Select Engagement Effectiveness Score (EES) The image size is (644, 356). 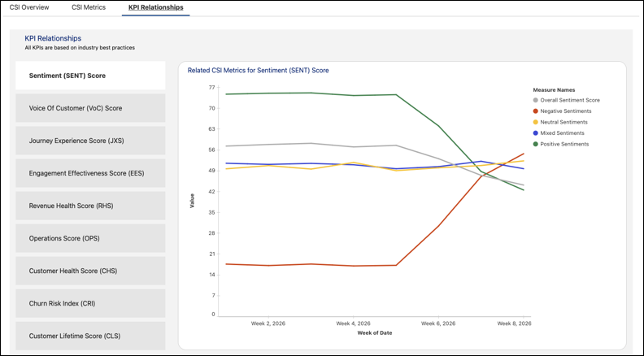(90, 173)
